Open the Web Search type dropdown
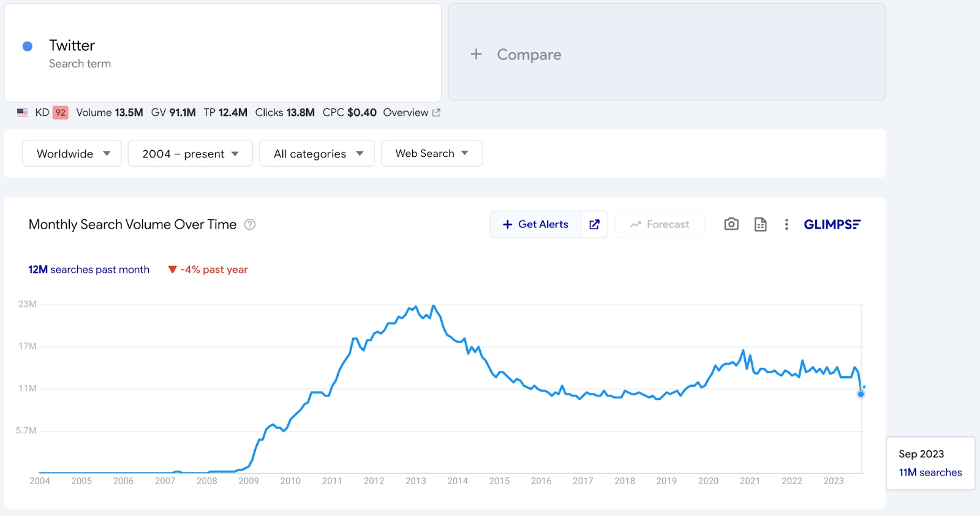 tap(432, 153)
